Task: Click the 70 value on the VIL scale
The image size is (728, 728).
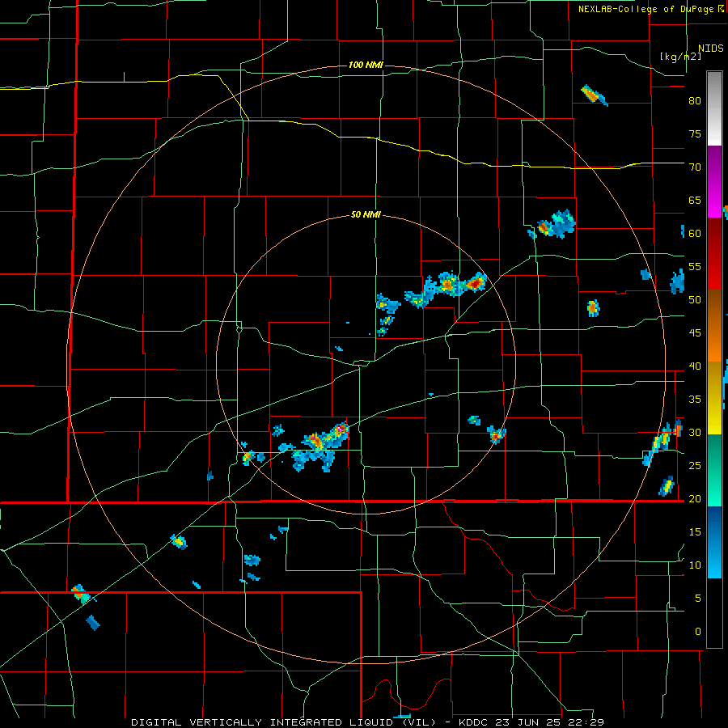Action: [x=695, y=167]
